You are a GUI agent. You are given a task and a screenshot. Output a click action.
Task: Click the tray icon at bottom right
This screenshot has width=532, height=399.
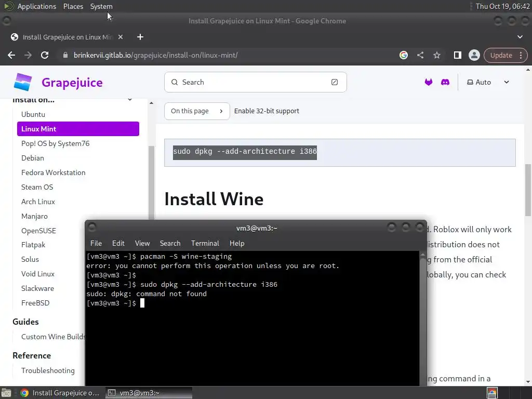point(492,393)
